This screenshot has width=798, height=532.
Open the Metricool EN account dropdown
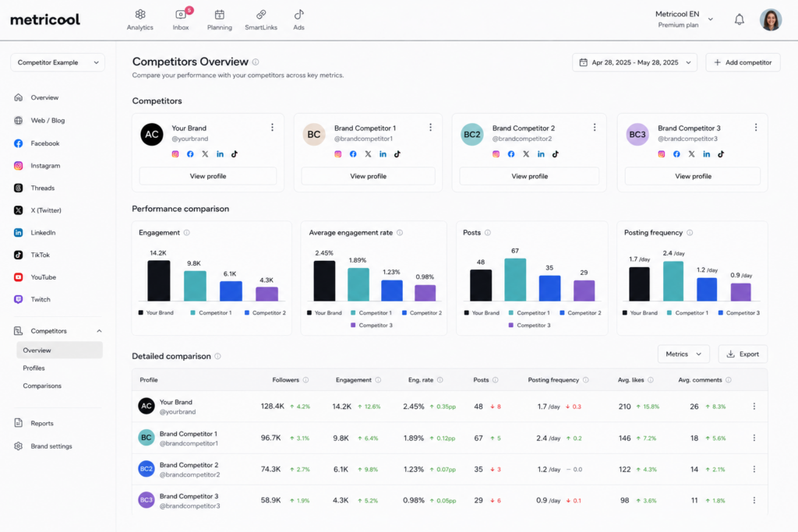click(x=684, y=19)
